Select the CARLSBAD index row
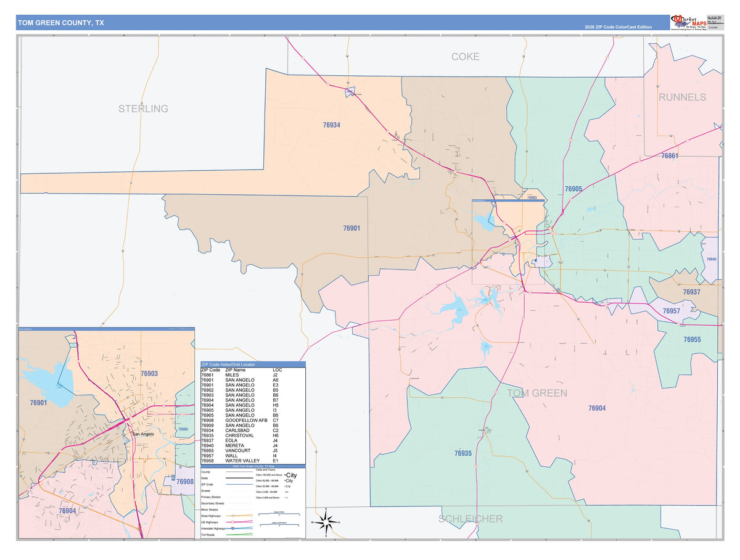 pos(252,430)
